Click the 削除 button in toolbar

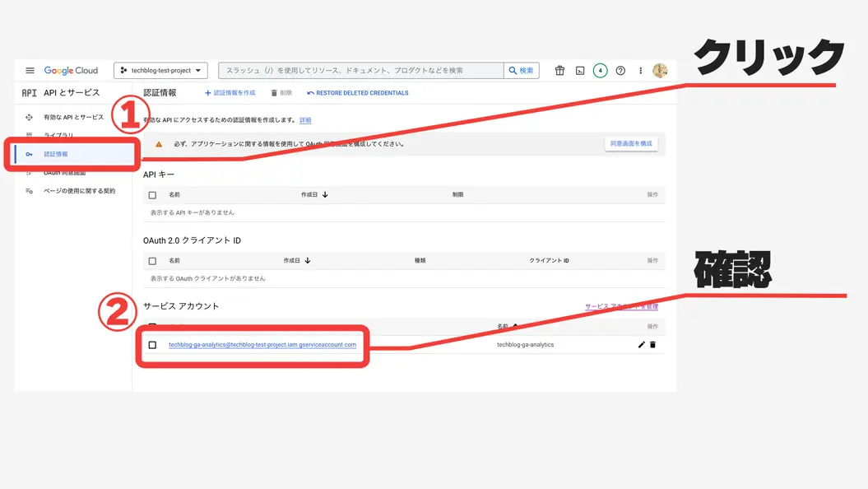click(x=281, y=93)
